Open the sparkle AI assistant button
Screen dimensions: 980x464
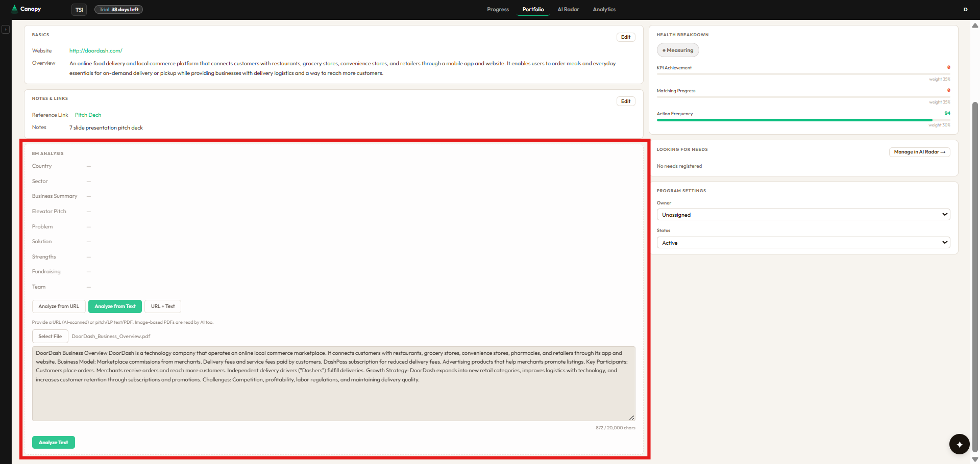click(x=959, y=444)
